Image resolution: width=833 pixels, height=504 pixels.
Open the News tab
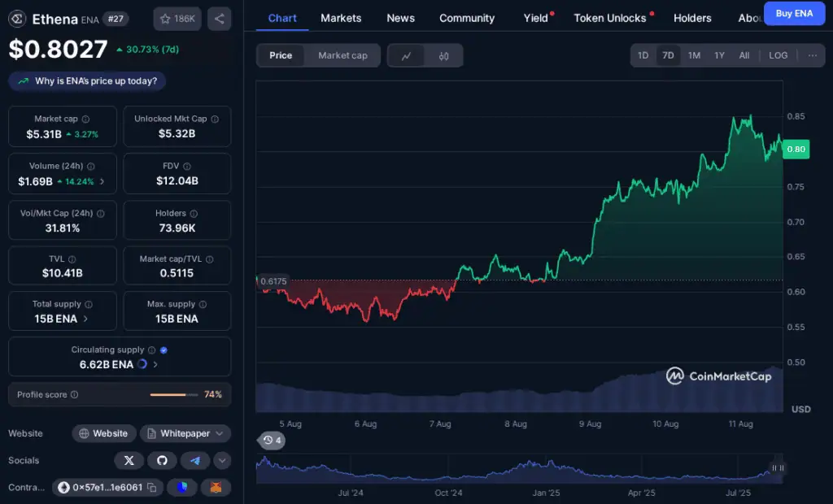coord(400,18)
